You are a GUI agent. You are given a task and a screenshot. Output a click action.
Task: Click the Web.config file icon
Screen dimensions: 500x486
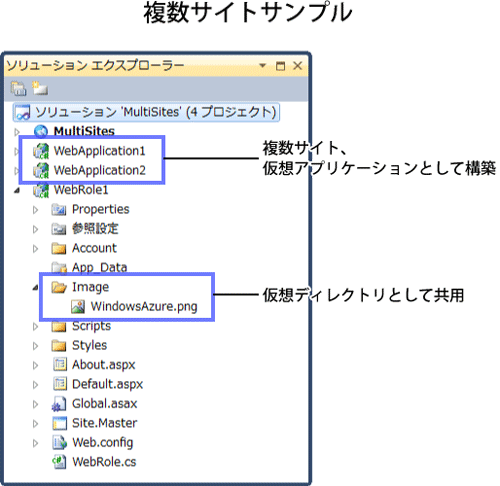tap(60, 443)
